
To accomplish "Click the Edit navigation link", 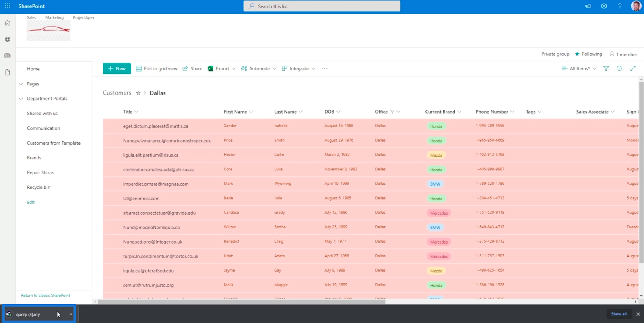I will pos(31,202).
